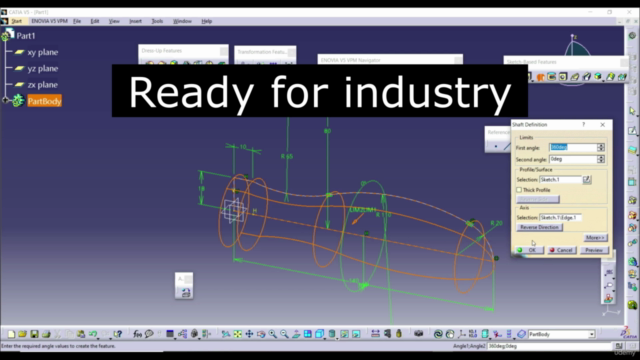The height and width of the screenshot is (360, 640).
Task: Click the Axis System icon
Action: 462,334
